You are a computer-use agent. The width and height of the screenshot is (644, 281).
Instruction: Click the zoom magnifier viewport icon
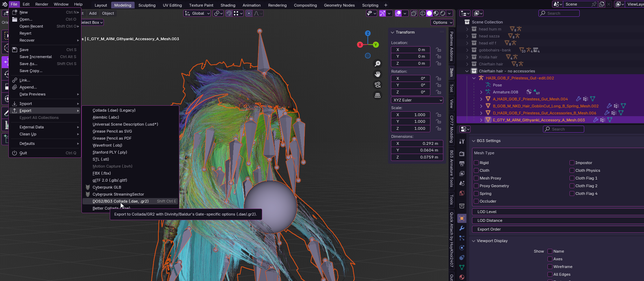[378, 64]
